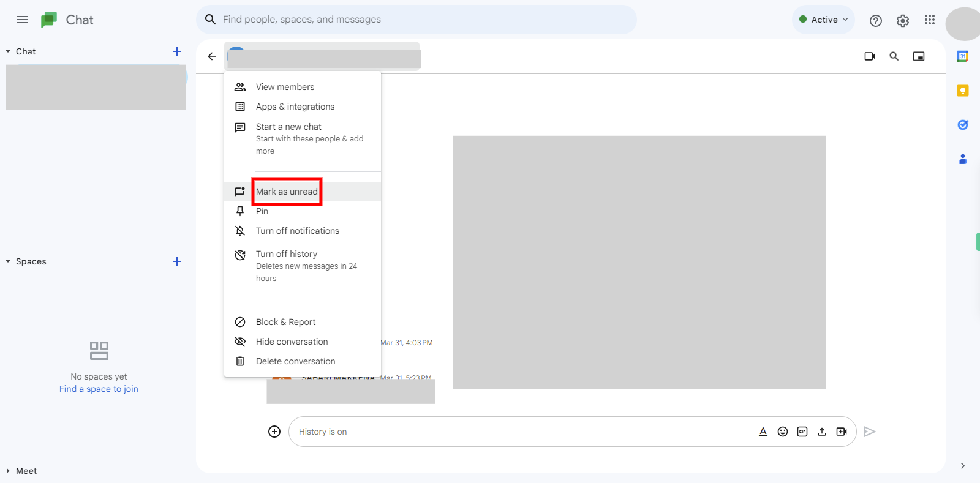Select Apps & integrations
980x483 pixels.
[303, 107]
